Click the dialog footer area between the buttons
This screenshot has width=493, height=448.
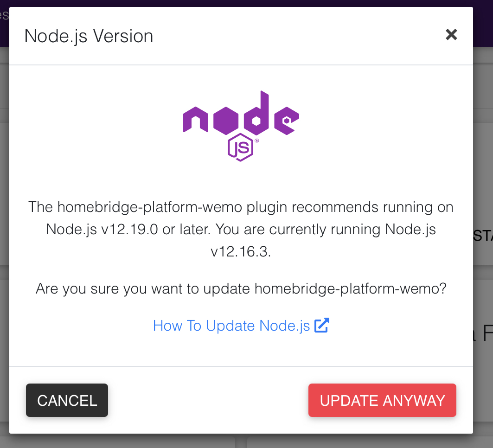pos(209,400)
